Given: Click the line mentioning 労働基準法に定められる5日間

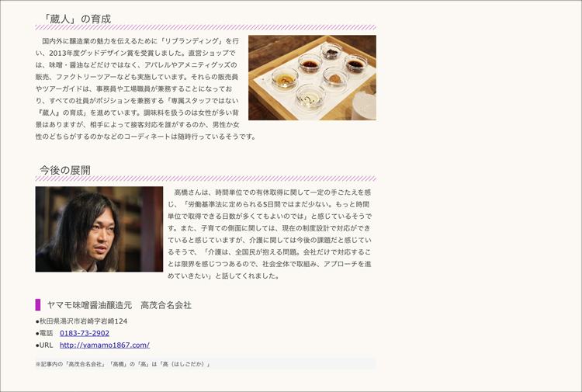Looking at the screenshot, I should (268, 204).
